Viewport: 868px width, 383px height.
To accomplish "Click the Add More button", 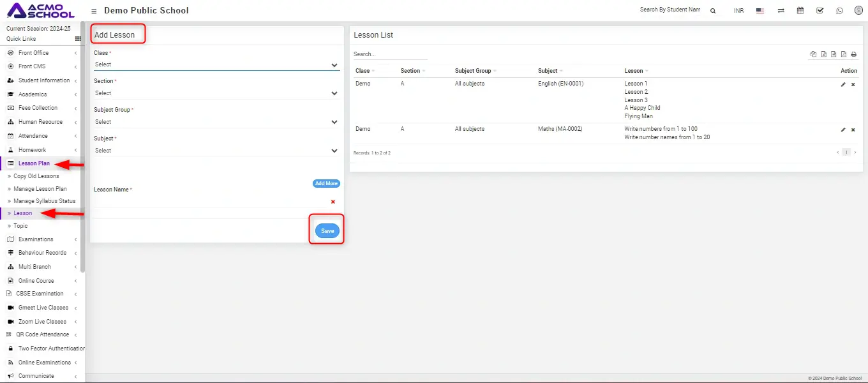I will (326, 184).
